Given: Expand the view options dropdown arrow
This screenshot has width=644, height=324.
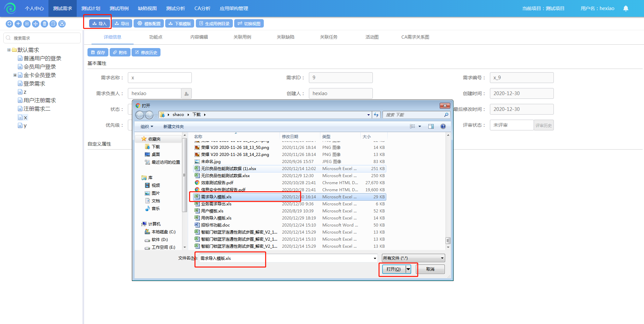Looking at the screenshot, I should pos(420,127).
